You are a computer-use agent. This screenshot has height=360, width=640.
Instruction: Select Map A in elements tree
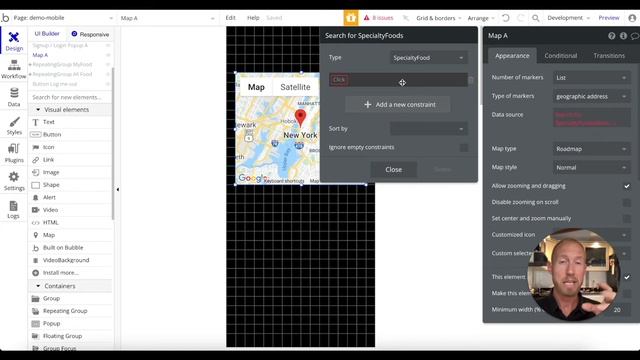point(40,55)
